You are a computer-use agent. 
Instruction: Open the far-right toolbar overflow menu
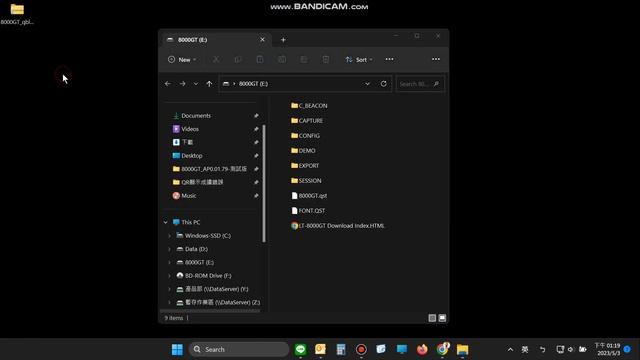tap(436, 60)
